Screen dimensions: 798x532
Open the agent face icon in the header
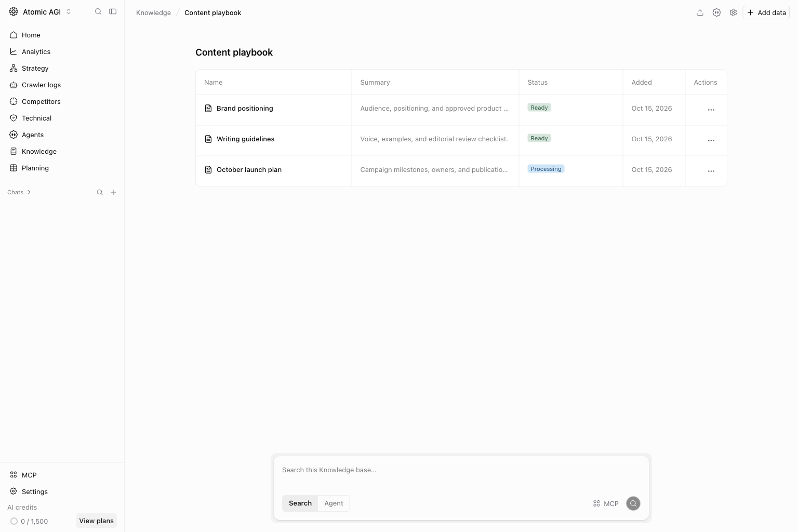(716, 12)
